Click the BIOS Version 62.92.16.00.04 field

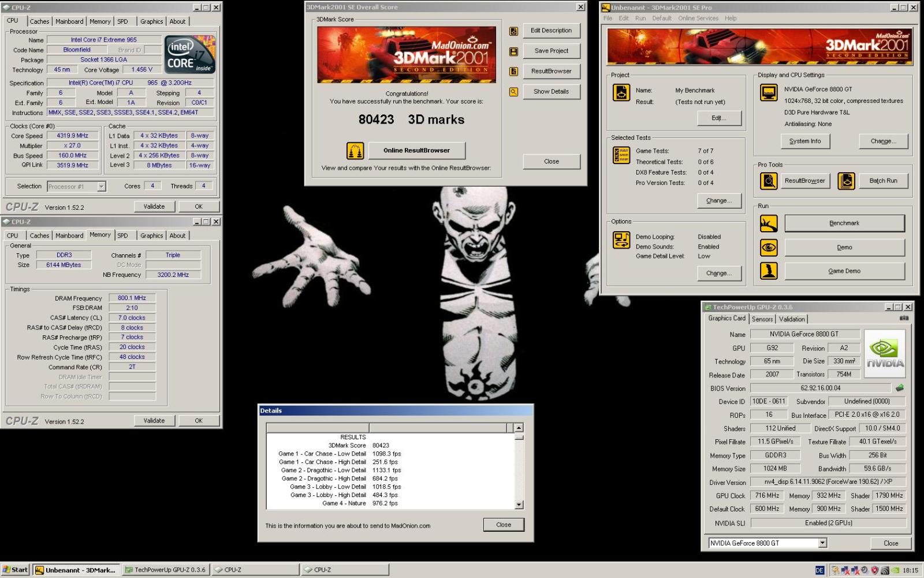click(820, 388)
